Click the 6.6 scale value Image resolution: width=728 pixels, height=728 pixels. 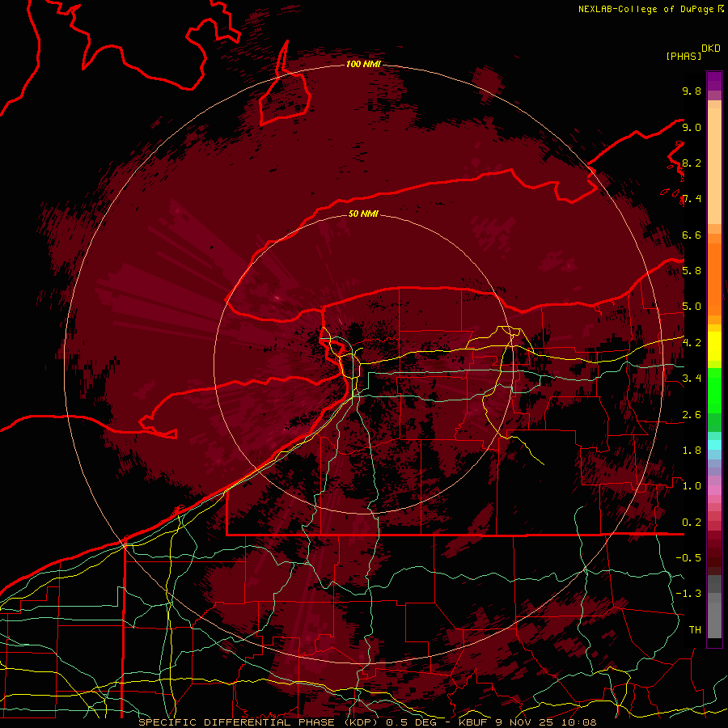(692, 235)
